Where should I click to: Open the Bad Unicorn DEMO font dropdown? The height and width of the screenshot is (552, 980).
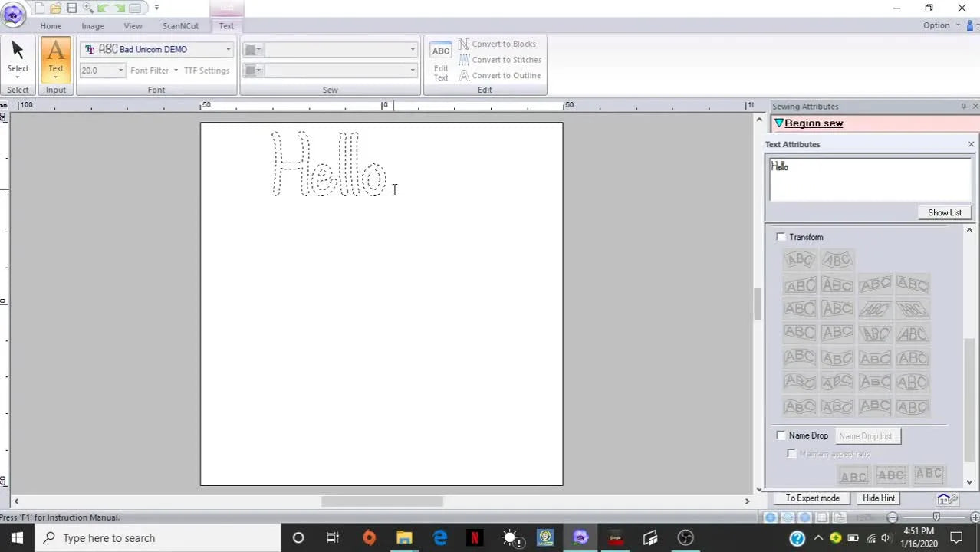228,48
